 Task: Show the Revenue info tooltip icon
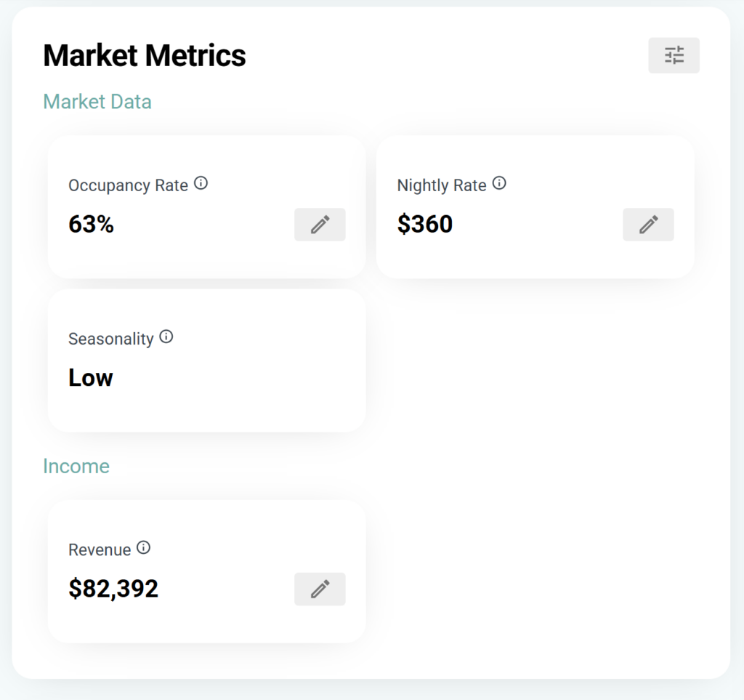pos(144,548)
